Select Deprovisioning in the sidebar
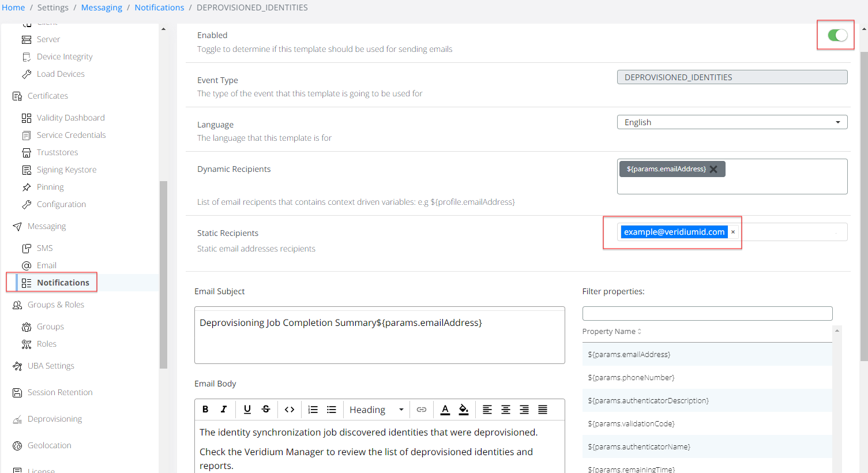Screen dimensions: 868x473 [54, 419]
